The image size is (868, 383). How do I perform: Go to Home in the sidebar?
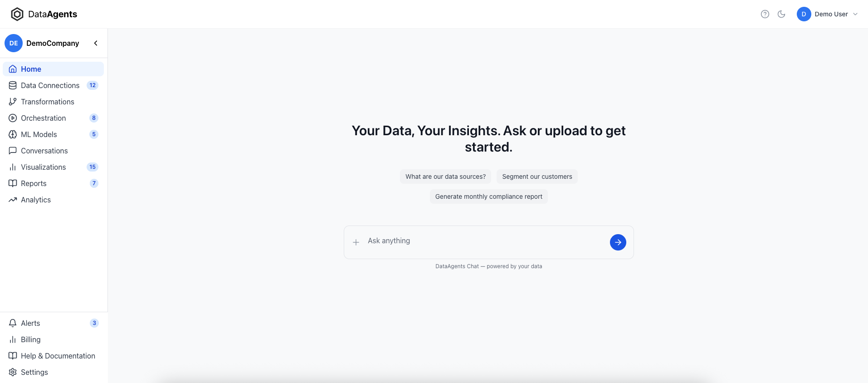pos(31,69)
